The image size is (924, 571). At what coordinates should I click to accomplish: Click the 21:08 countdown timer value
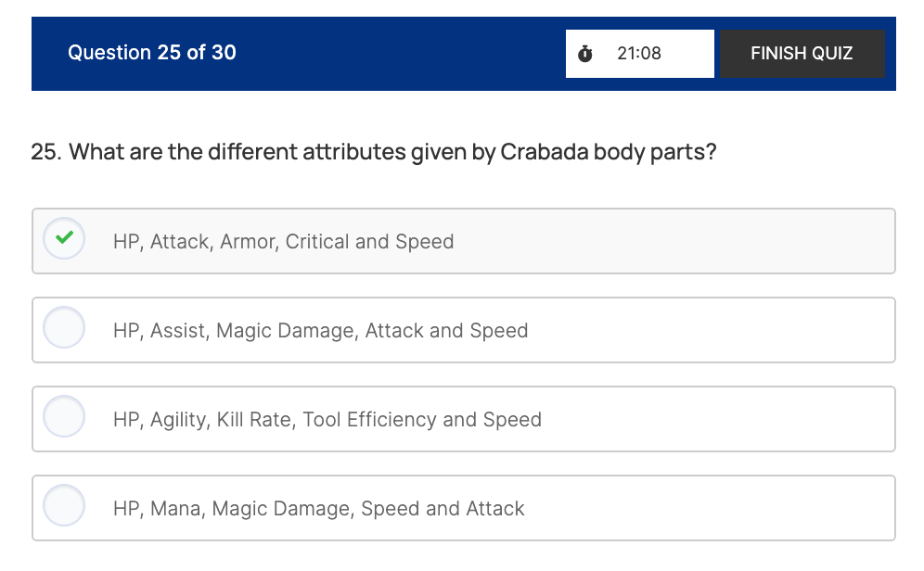638,54
